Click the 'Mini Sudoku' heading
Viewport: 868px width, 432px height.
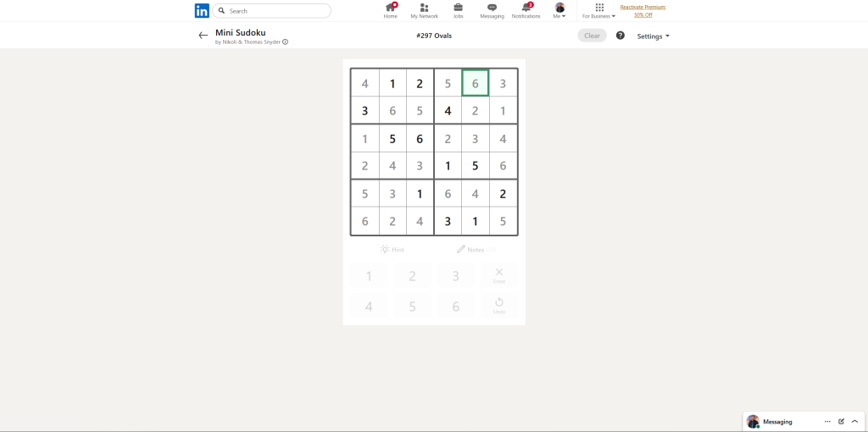click(240, 33)
